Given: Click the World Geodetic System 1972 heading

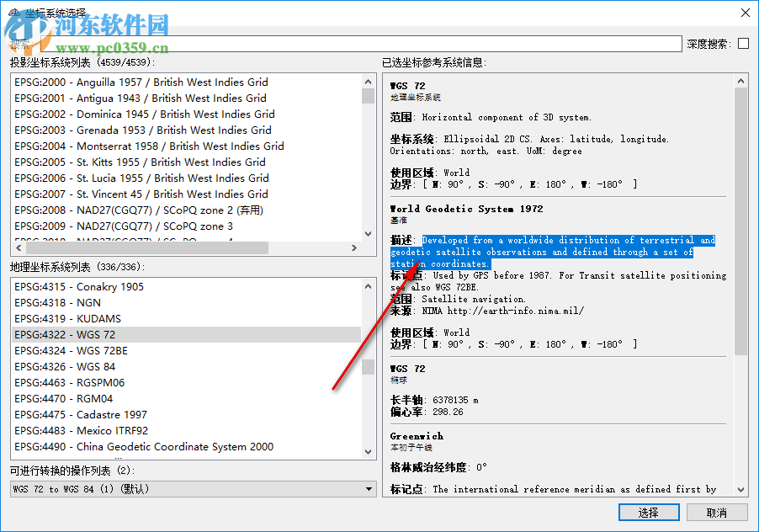Looking at the screenshot, I should click(467, 209).
